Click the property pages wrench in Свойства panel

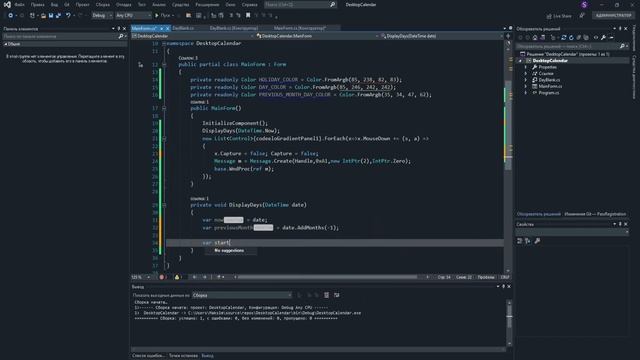pyautogui.click(x=537, y=241)
